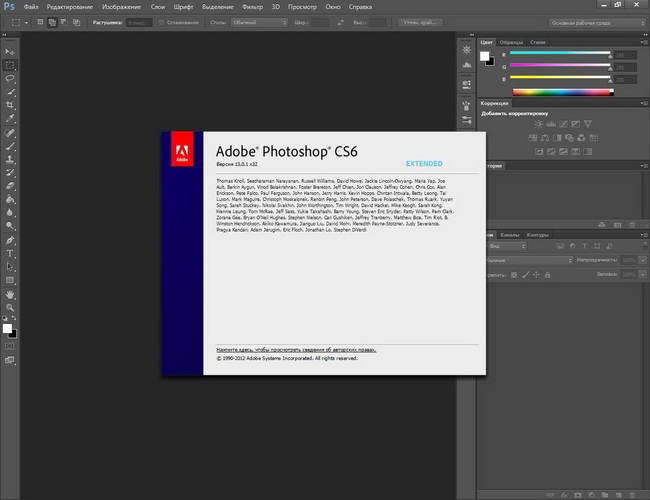Viewport: 650px width, 500px height.
Task: Click the fx layer style button
Action: click(564, 495)
